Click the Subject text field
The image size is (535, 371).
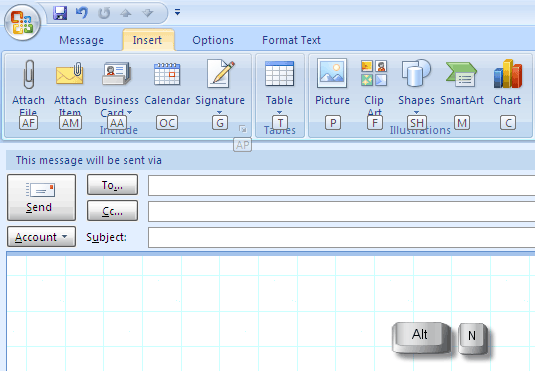pyautogui.click(x=342, y=237)
